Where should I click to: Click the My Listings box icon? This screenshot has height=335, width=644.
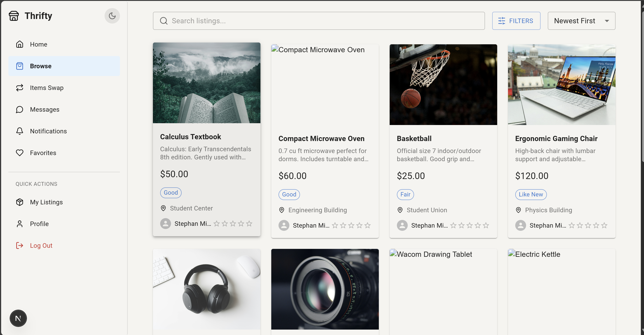tap(19, 202)
